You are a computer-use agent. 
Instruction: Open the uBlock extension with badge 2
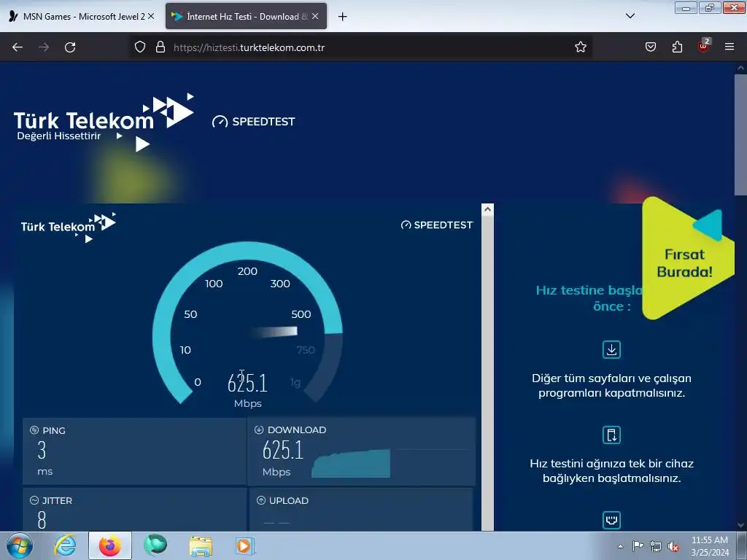pos(704,46)
